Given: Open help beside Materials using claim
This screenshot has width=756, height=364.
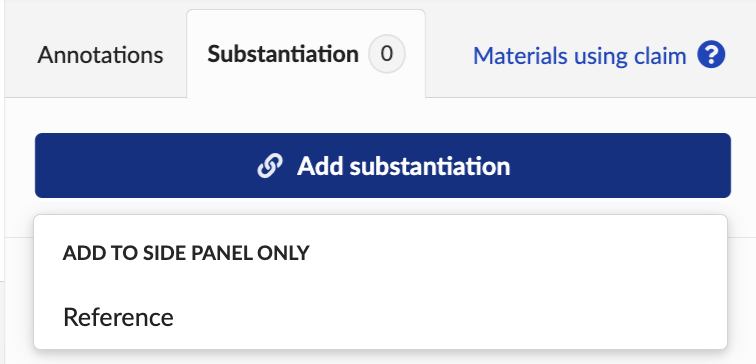Looking at the screenshot, I should click(711, 55).
